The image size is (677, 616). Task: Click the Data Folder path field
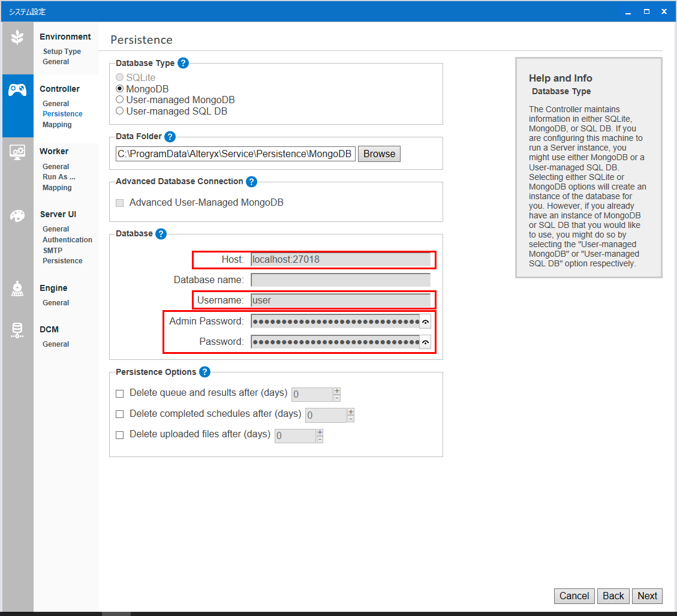(x=236, y=154)
